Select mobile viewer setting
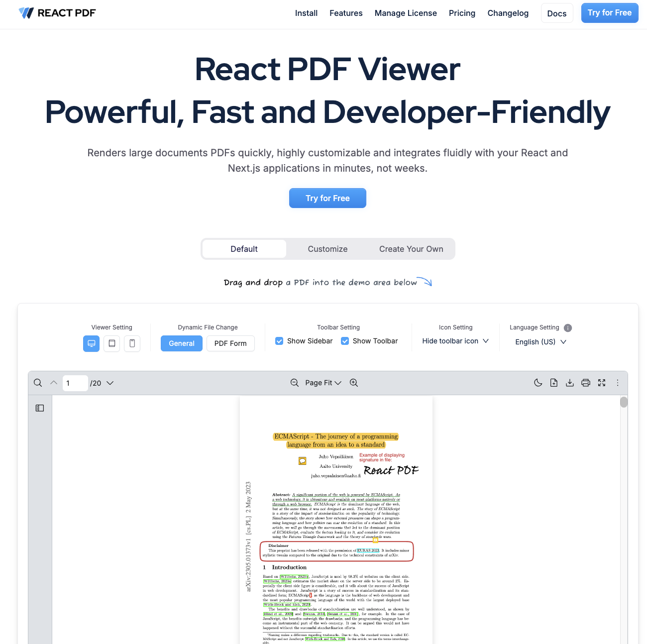 pos(132,343)
